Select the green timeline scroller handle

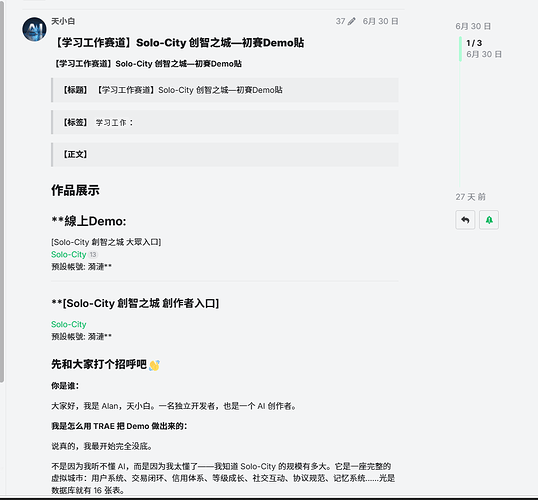pyautogui.click(x=460, y=49)
